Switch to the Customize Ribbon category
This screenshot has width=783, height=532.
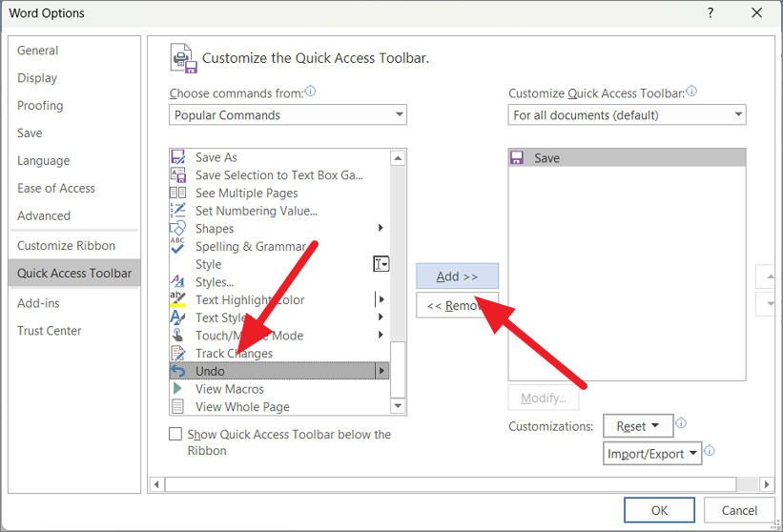point(66,246)
